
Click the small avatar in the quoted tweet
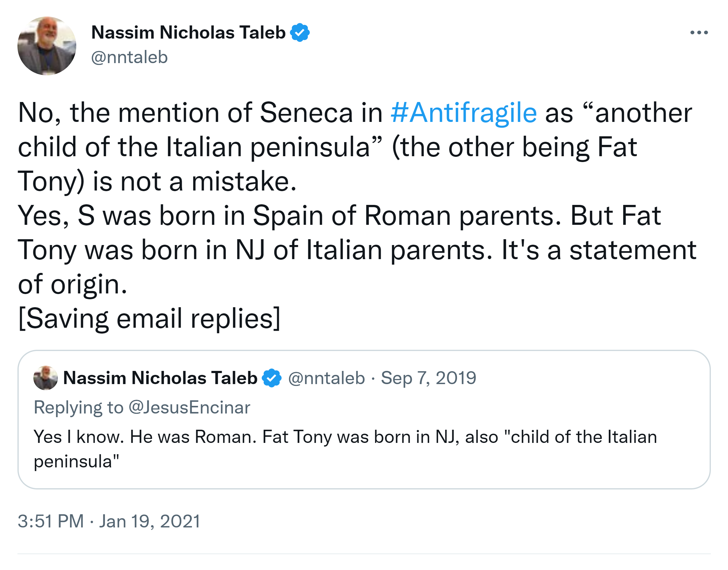tap(45, 378)
